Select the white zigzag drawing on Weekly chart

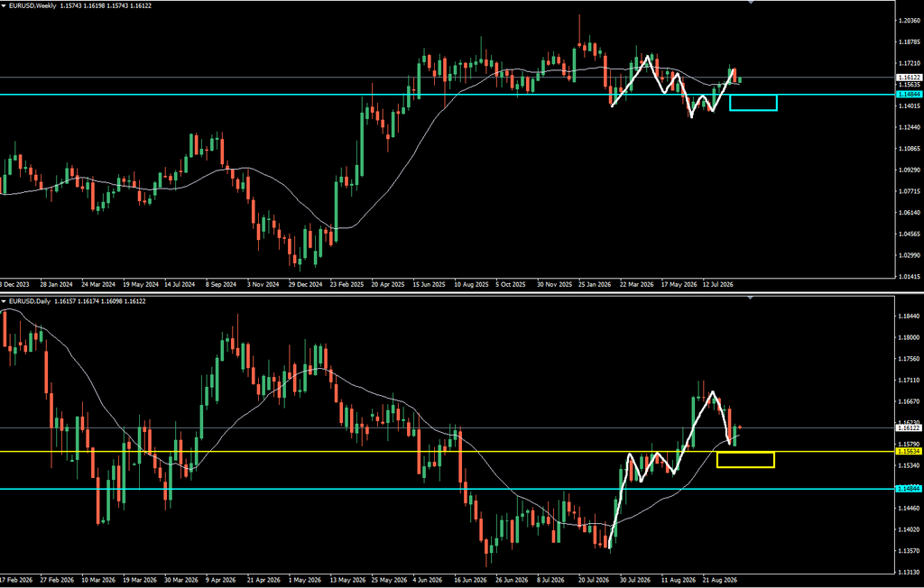673,87
